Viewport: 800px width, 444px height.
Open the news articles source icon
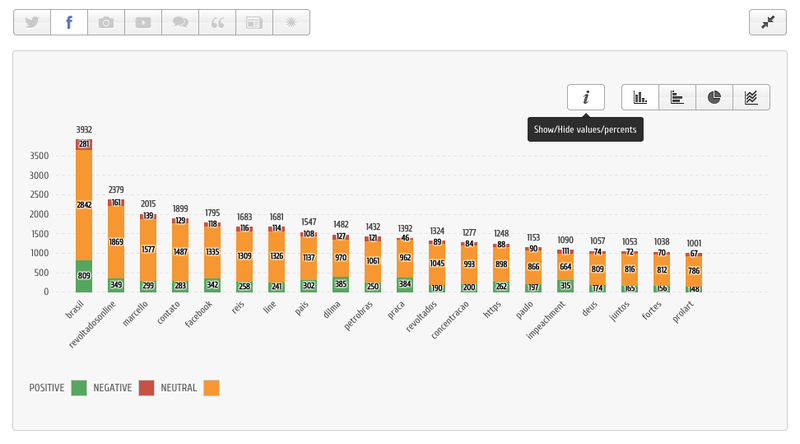click(x=254, y=22)
